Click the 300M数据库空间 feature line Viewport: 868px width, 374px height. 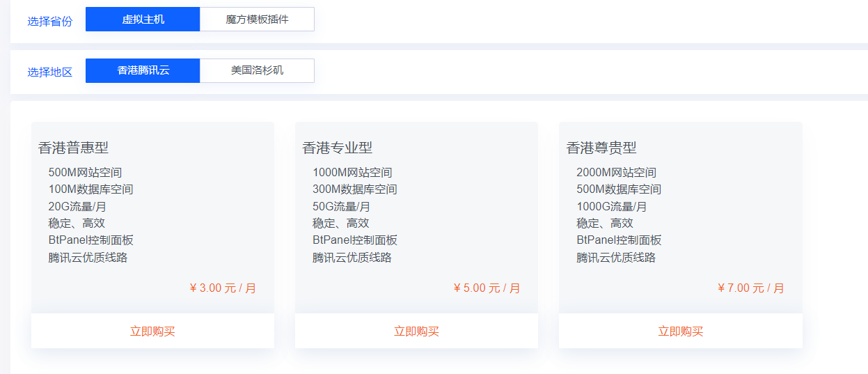355,189
